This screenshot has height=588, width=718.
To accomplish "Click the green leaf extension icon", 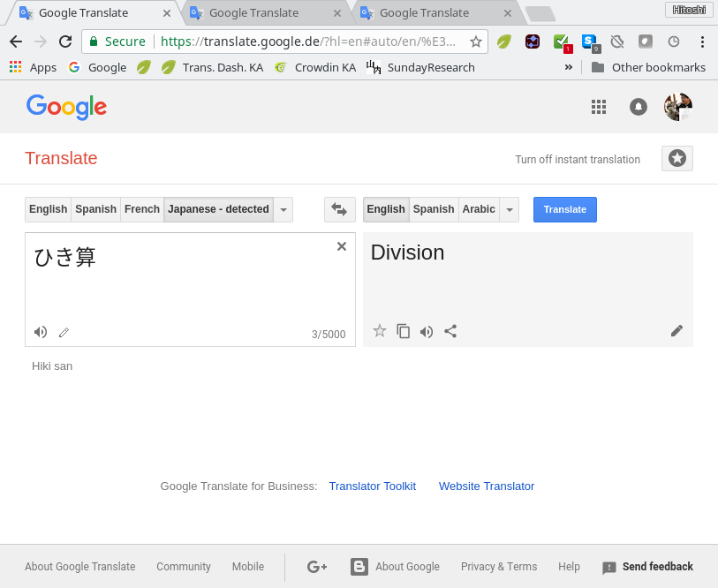I will [503, 41].
